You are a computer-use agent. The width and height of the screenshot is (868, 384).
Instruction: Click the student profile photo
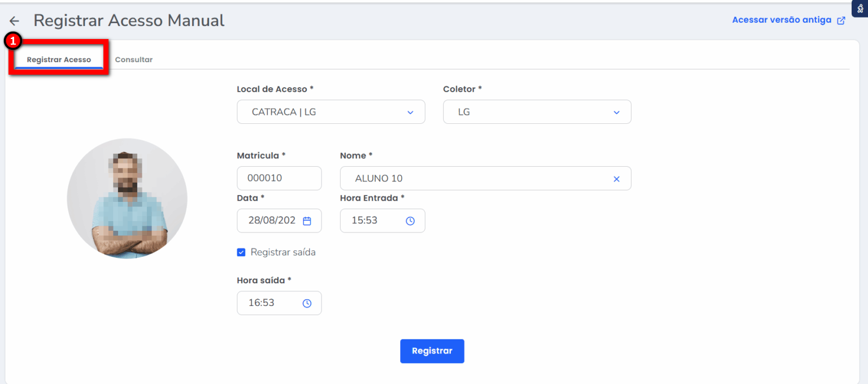pos(127,199)
